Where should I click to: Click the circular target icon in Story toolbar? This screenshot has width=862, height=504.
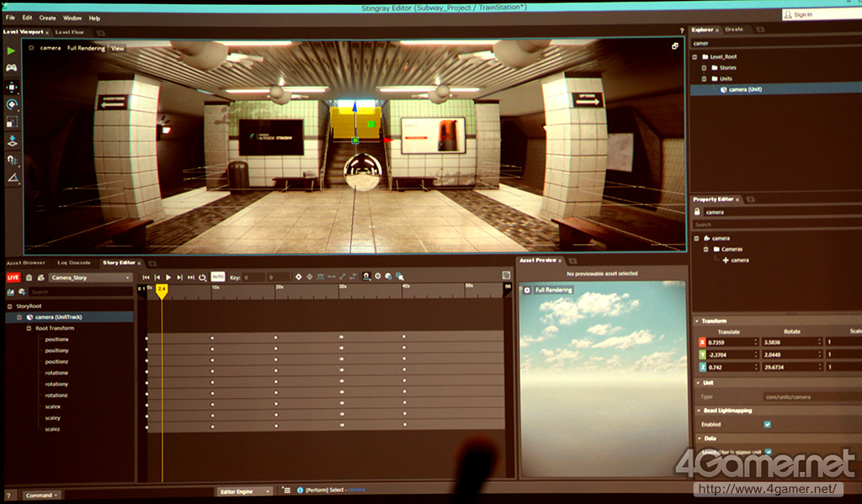[378, 277]
